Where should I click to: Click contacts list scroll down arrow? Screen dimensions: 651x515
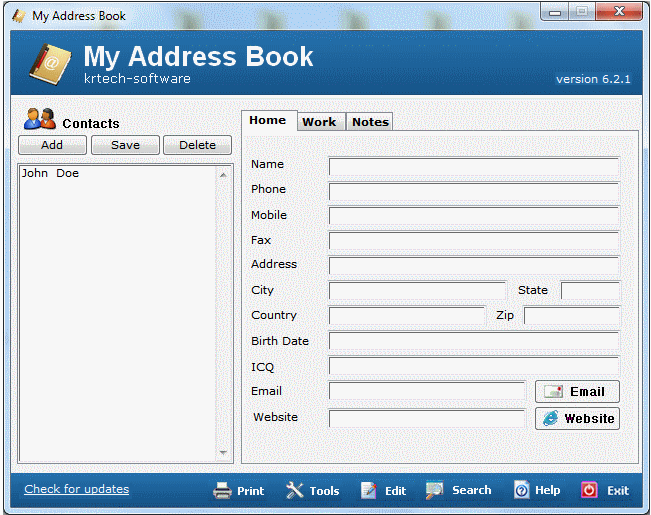tap(223, 452)
